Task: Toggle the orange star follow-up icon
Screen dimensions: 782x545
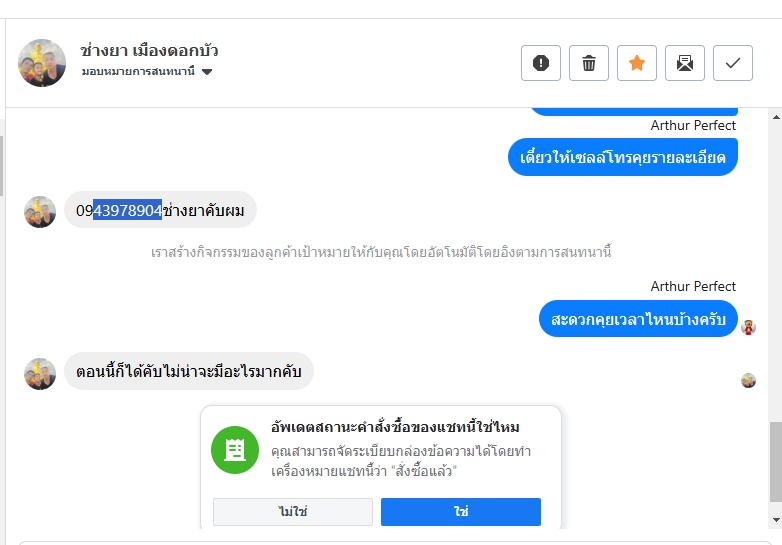Action: (637, 63)
